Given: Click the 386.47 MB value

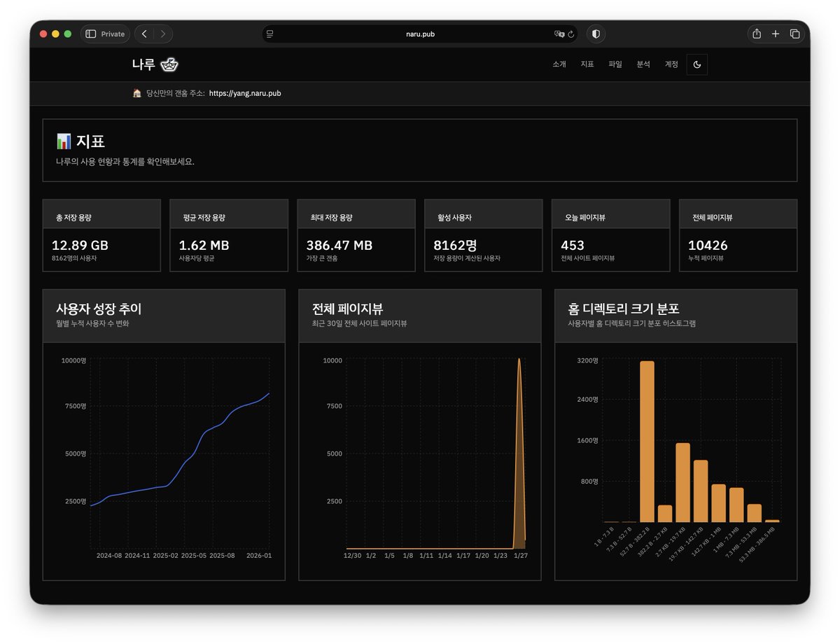Looking at the screenshot, I should point(339,245).
